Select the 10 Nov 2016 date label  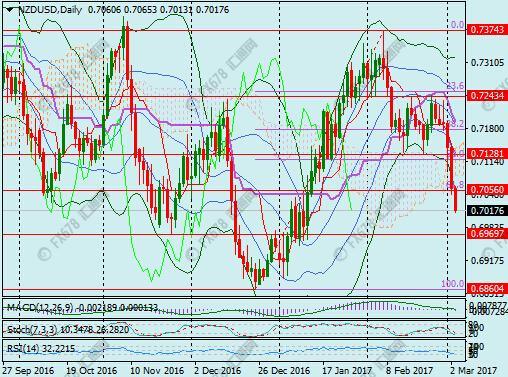click(157, 370)
